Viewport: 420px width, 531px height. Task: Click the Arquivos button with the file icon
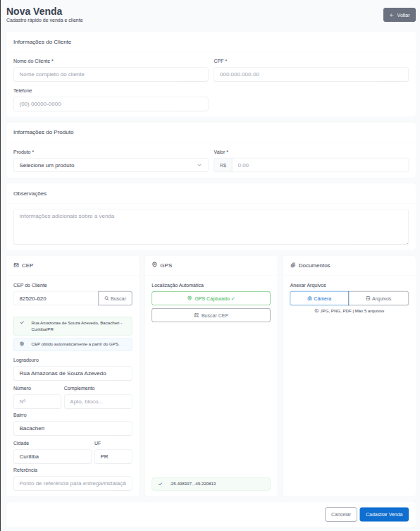point(378,298)
